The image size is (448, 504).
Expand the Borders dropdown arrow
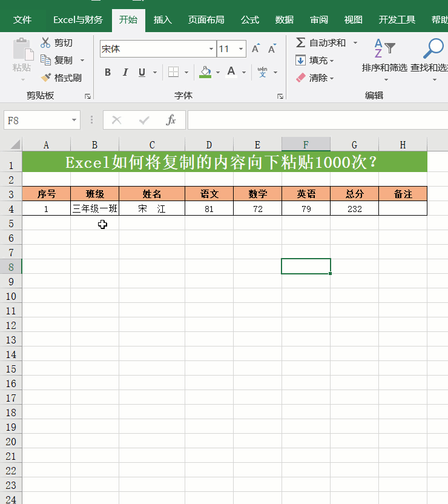pos(186,72)
